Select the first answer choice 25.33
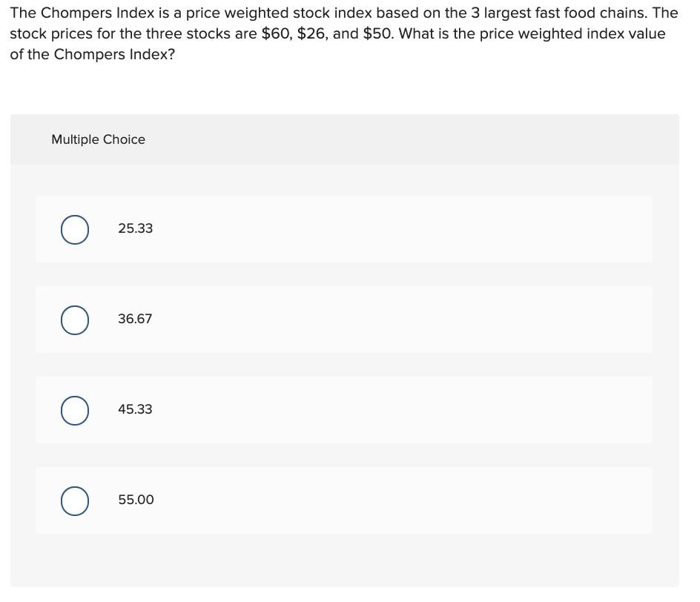Viewport: 700px width, 602px height. coord(74,230)
